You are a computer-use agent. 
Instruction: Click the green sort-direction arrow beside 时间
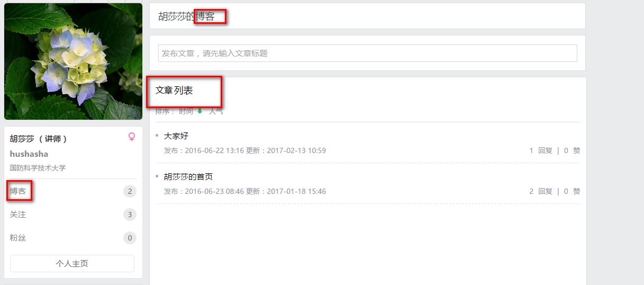(x=199, y=111)
